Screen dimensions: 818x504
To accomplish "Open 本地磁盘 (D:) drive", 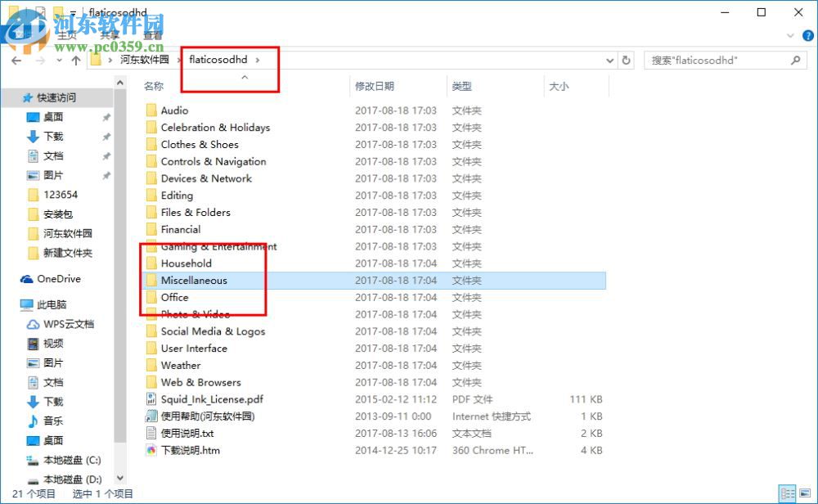I will pyautogui.click(x=64, y=479).
